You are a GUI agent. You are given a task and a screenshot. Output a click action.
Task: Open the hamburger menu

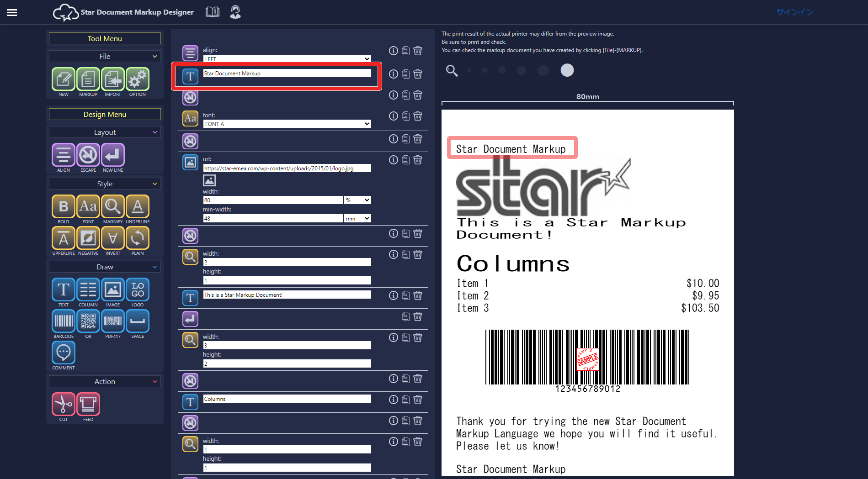(12, 12)
